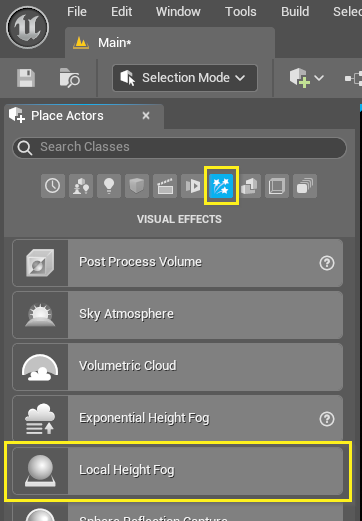Image resolution: width=362 pixels, height=521 pixels.
Task: Select the Visual Effects sparkle category
Action: pos(221,186)
